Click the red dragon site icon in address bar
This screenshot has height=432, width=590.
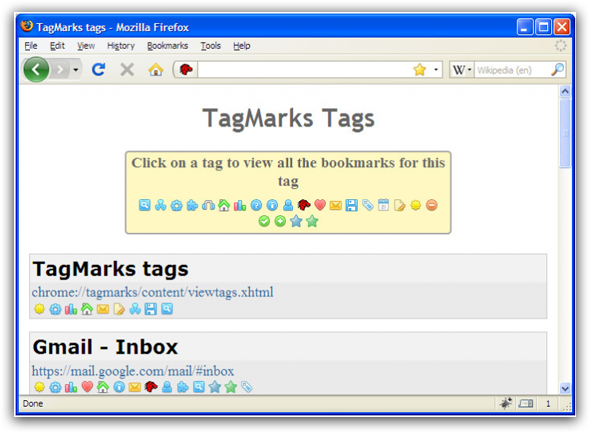pyautogui.click(x=186, y=69)
